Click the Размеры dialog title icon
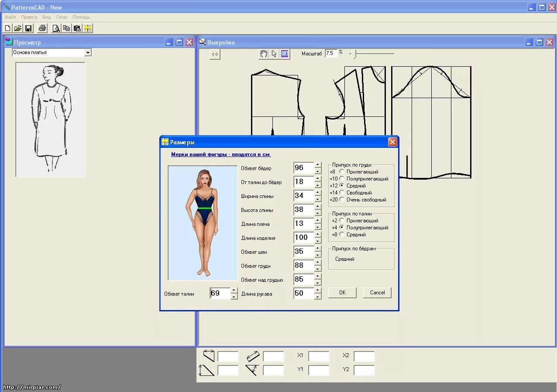The image size is (557, 392). click(165, 142)
